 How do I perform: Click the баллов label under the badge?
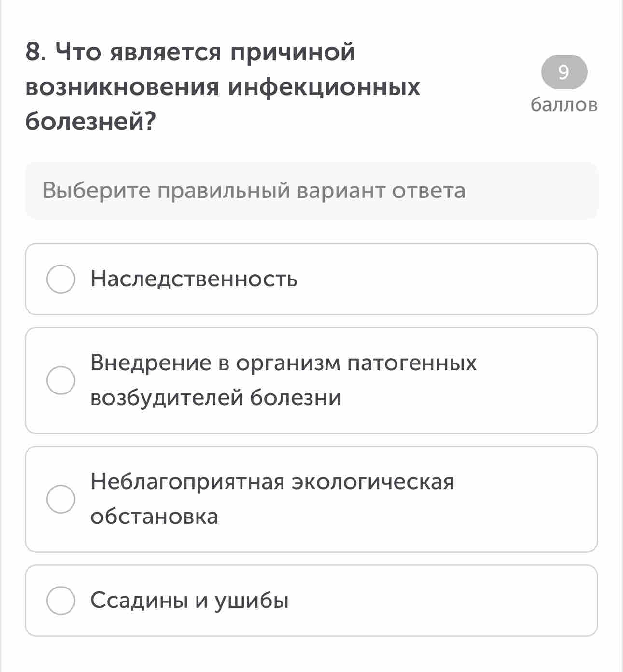[x=564, y=105]
